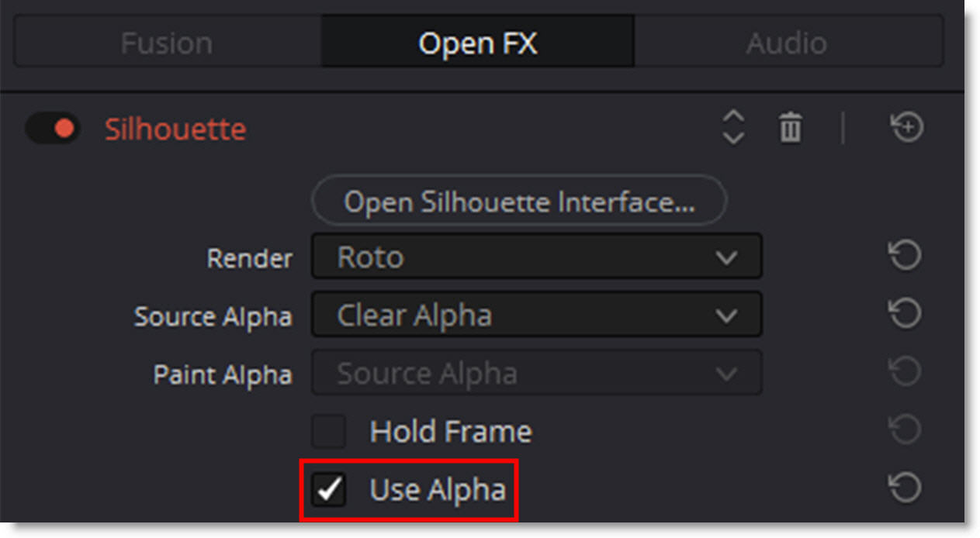This screenshot has height=538, width=980.
Task: Click Open Silhouette Interface button
Action: 519,202
